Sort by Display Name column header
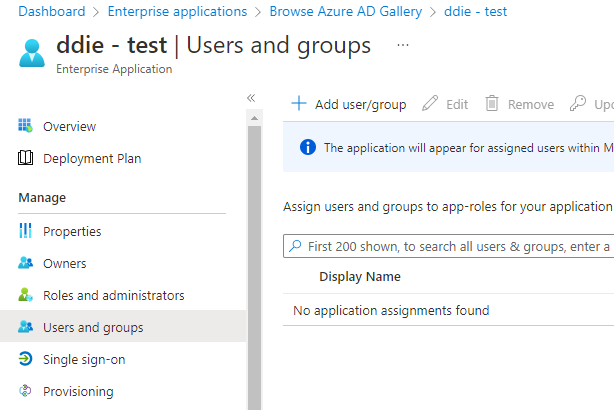 tap(360, 276)
